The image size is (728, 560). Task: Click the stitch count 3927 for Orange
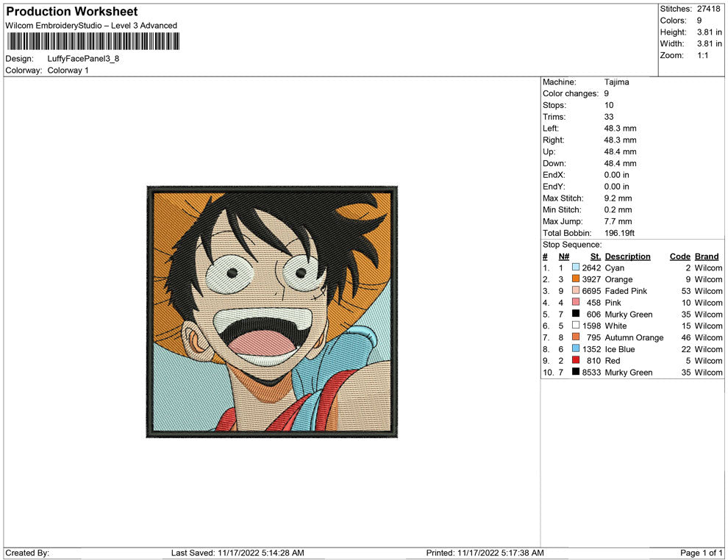(591, 279)
